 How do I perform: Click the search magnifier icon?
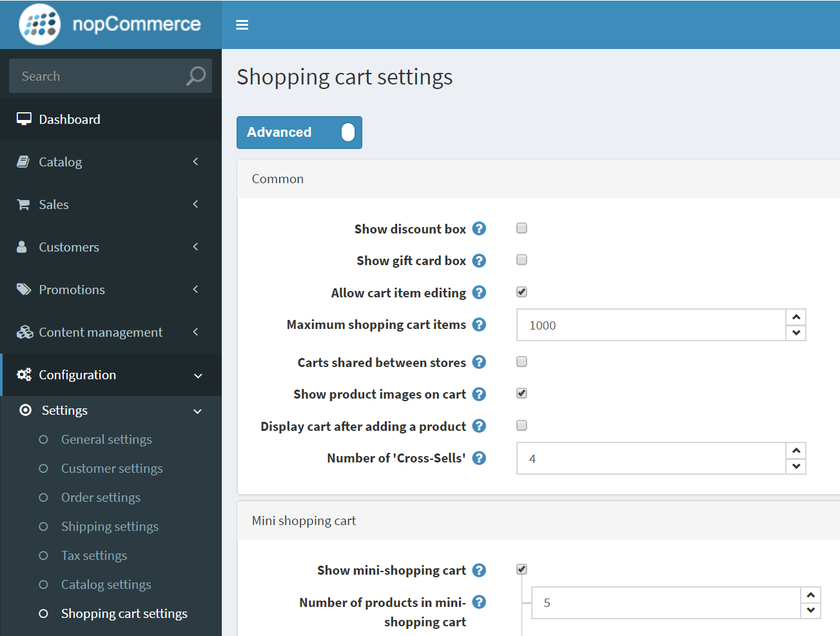pos(195,76)
